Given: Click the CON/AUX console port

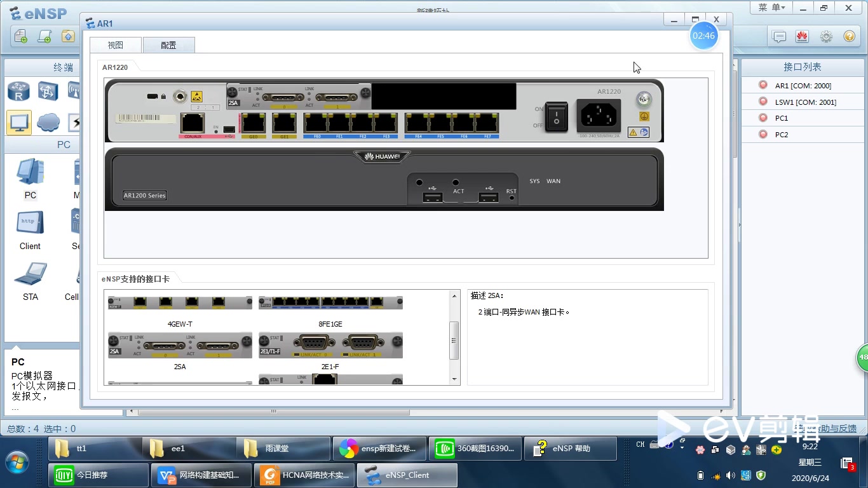Looking at the screenshot, I should [192, 122].
